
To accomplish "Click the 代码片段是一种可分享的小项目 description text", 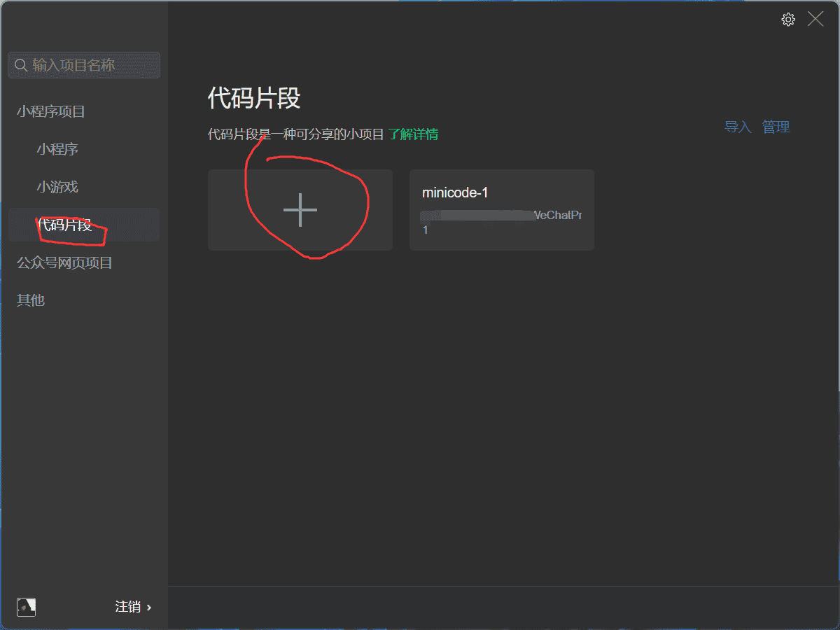I will click(x=296, y=134).
